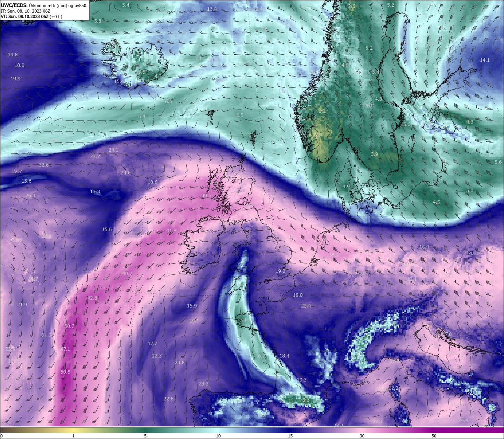
Task: Click the map value 21.7
Action: point(46,335)
